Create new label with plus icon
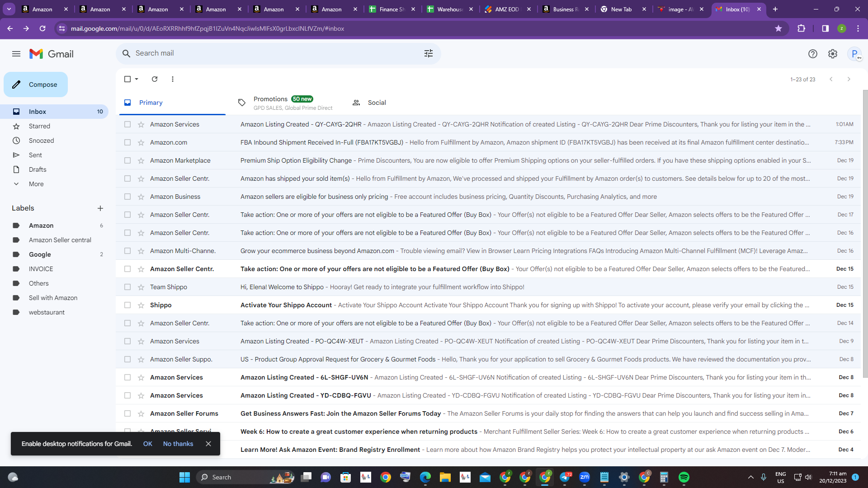 point(100,208)
